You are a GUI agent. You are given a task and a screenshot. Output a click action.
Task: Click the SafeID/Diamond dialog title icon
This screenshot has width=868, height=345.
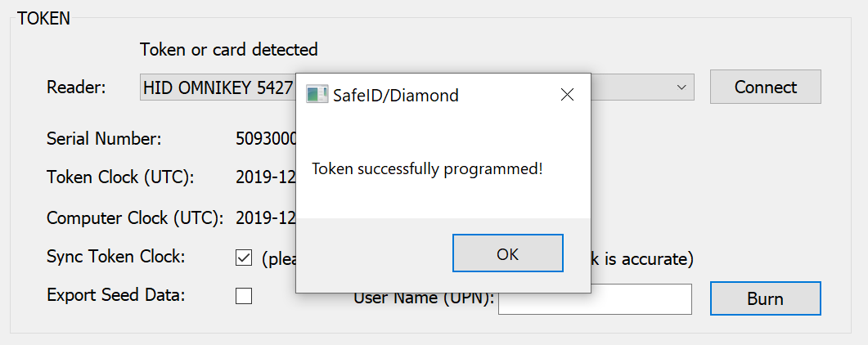coord(317,95)
